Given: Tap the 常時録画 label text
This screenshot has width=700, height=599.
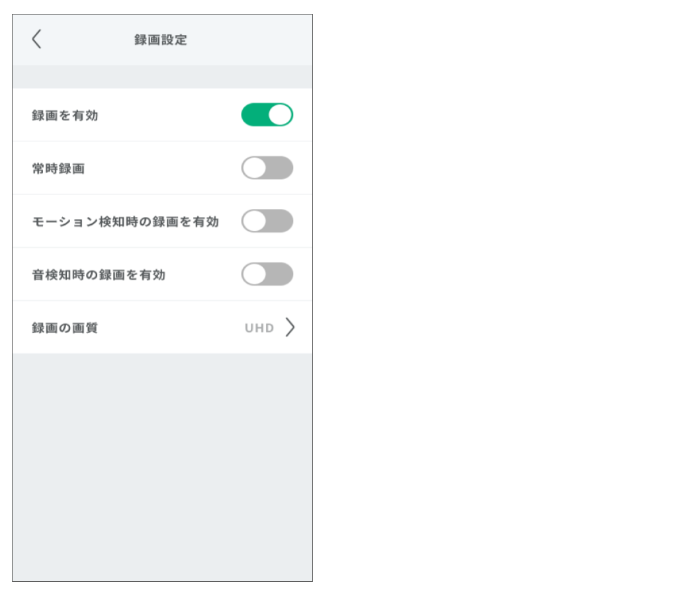Looking at the screenshot, I should tap(58, 169).
